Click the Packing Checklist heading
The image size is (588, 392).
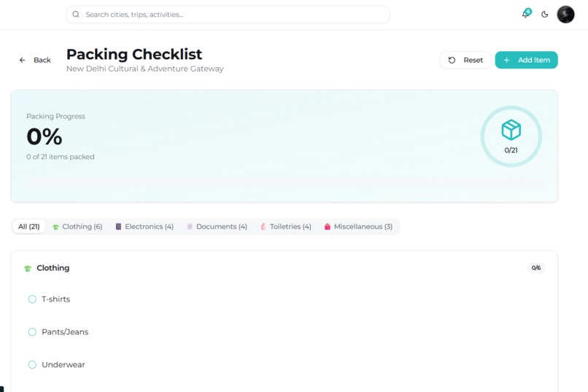(x=134, y=55)
